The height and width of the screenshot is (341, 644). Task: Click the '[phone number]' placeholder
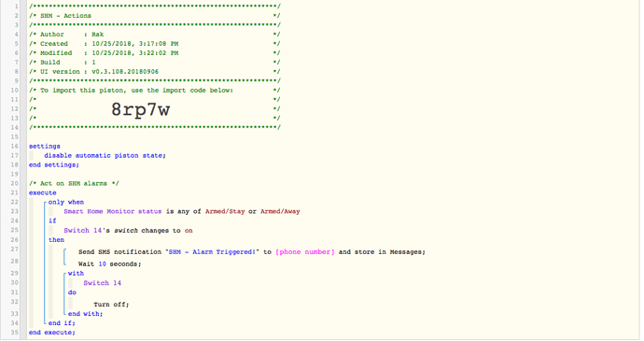pos(305,251)
